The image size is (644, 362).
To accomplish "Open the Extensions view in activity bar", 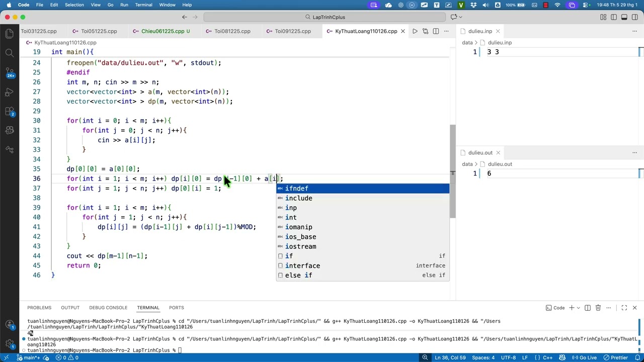I will coord(9,111).
